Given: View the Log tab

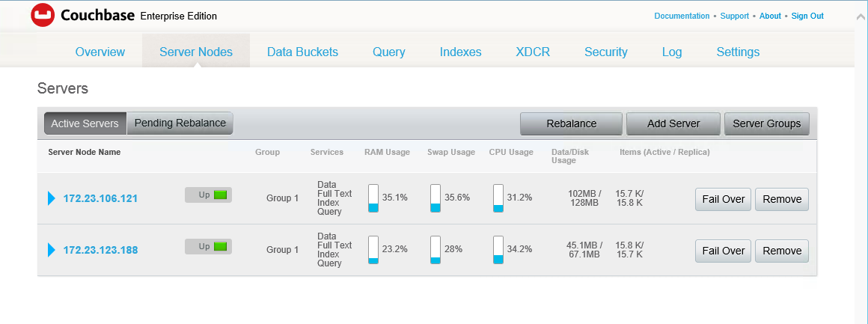Looking at the screenshot, I should (x=672, y=52).
